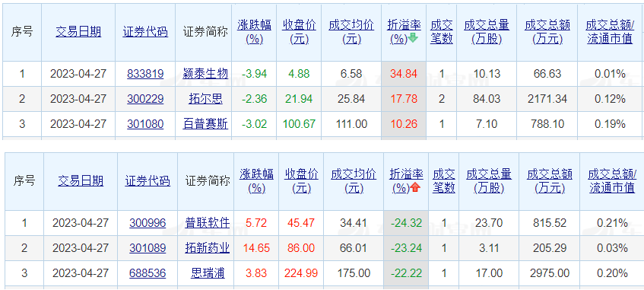This screenshot has width=644, height=290.
Task: Select closing price 224.99
Action: click(301, 273)
